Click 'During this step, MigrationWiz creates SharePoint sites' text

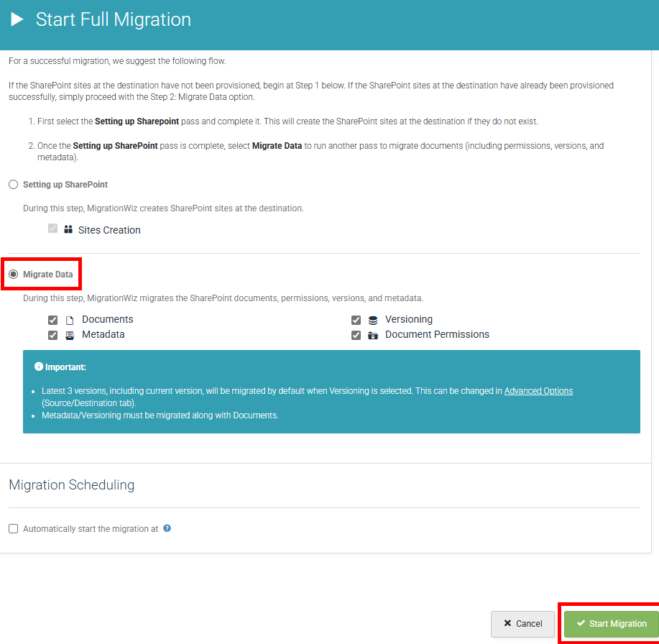(163, 208)
